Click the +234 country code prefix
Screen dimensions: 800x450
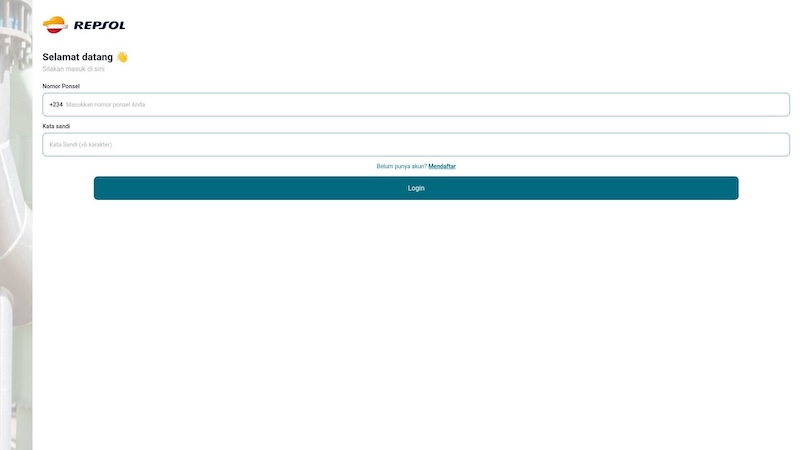[x=56, y=105]
